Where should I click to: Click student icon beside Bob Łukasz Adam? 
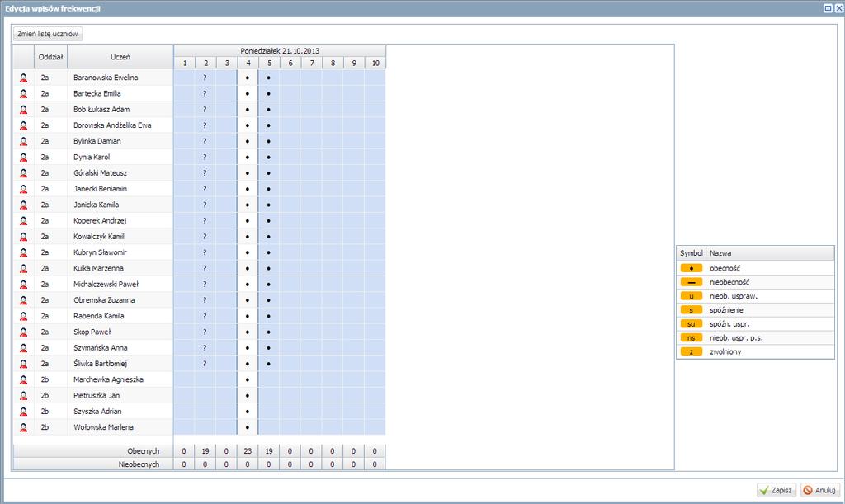pyautogui.click(x=23, y=110)
